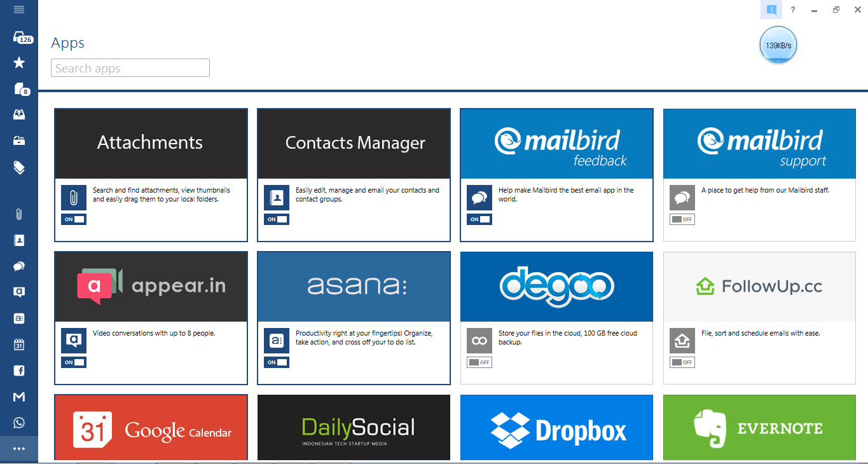
Task: Click 'A place to get help from our Mailbird staff.'
Action: (x=765, y=190)
